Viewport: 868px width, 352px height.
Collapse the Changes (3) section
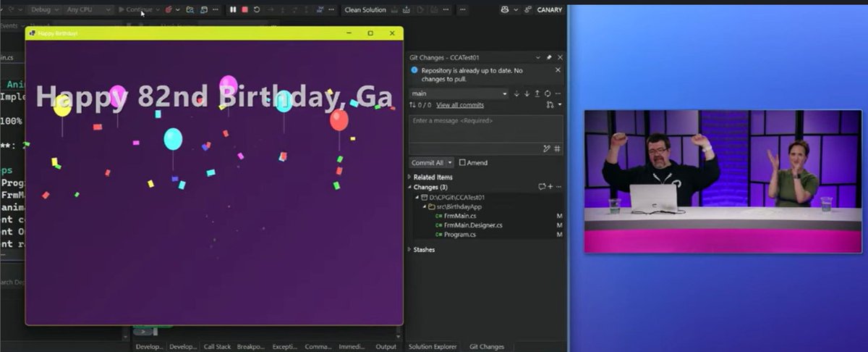click(411, 187)
